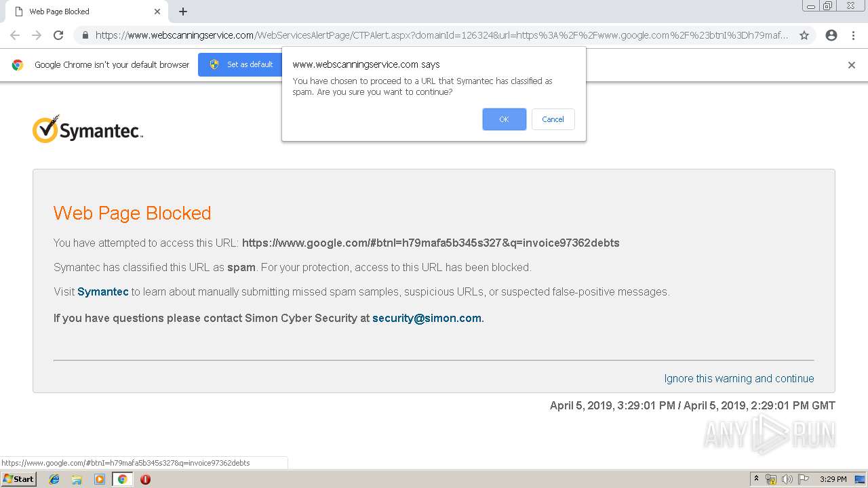Click Set as default button
This screenshot has width=868, height=488.
pos(242,64)
